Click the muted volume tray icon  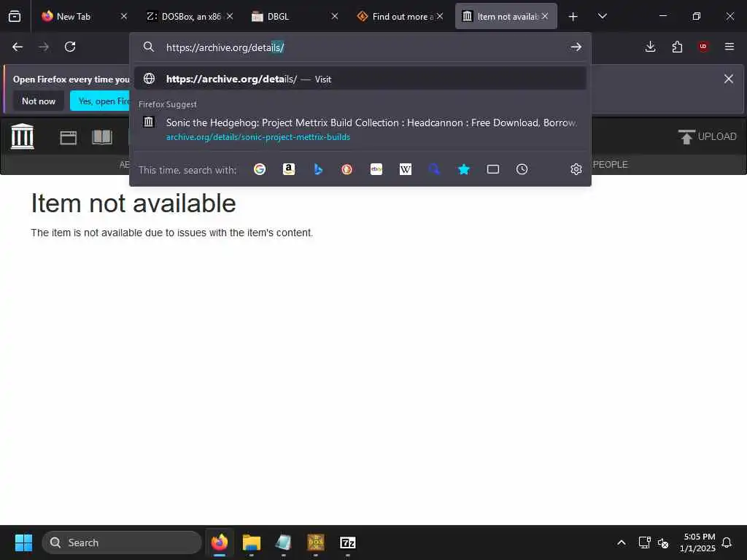pos(663,542)
